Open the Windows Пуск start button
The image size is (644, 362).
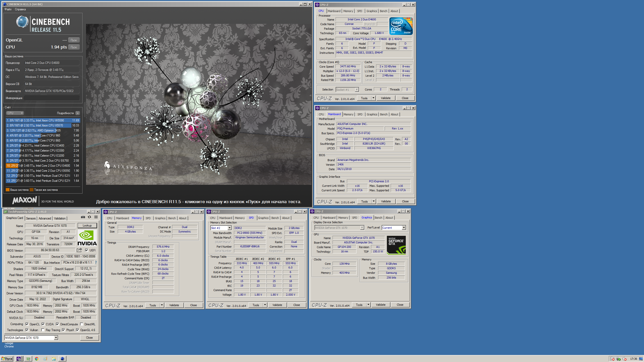(7, 359)
